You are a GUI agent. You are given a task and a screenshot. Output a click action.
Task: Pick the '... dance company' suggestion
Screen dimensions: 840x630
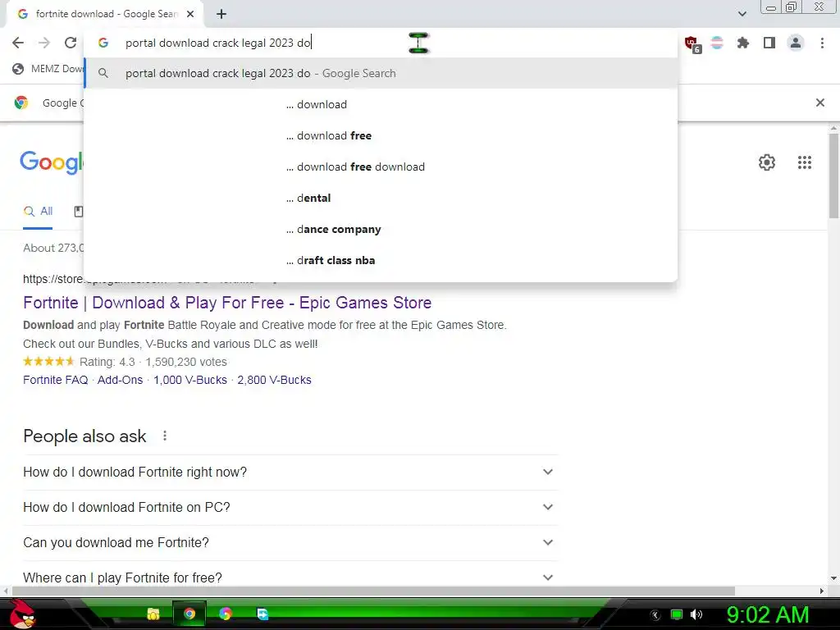381,230
